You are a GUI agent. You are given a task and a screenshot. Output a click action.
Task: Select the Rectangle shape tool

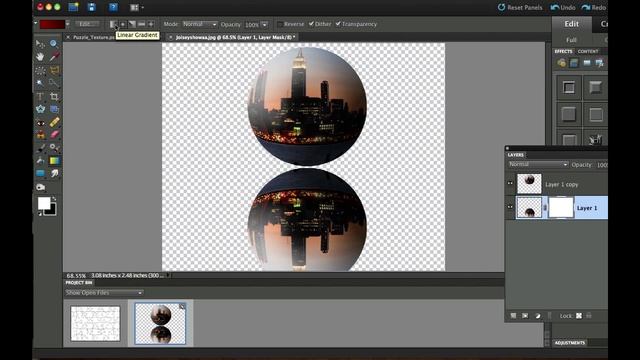pyautogui.click(x=40, y=173)
